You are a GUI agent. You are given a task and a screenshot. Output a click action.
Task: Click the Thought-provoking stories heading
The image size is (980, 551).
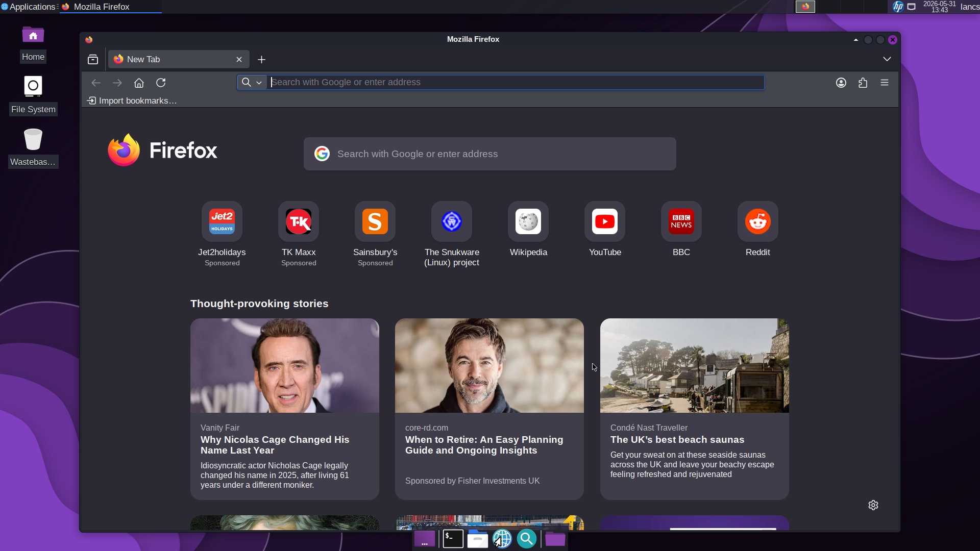pos(259,304)
